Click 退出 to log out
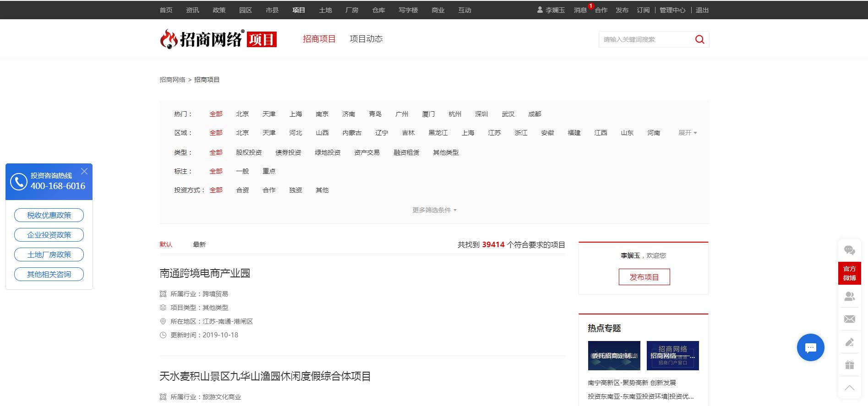 coord(702,10)
